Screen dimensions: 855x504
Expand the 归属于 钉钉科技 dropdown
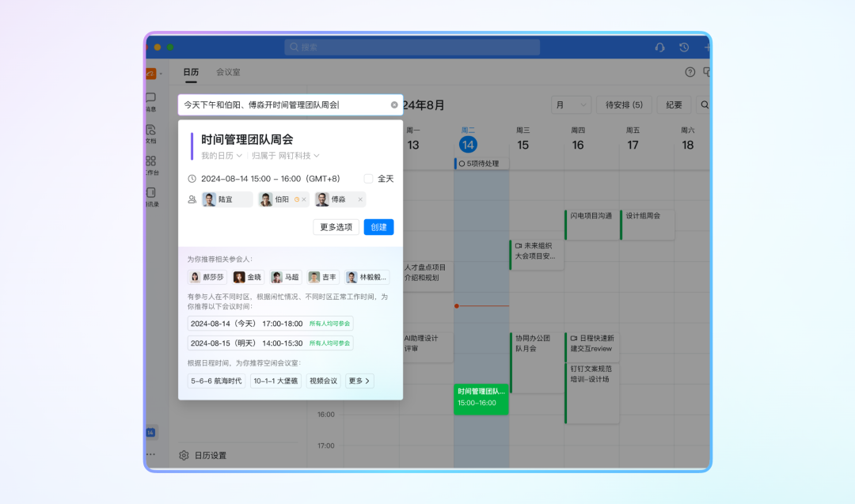click(286, 156)
